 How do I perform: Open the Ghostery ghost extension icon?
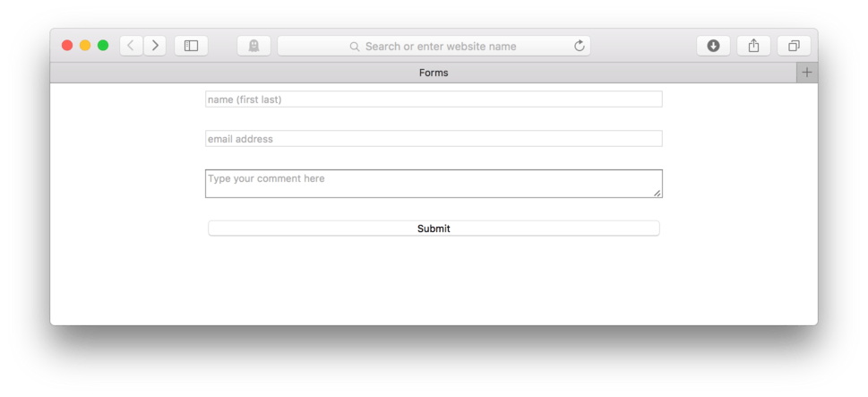(254, 46)
